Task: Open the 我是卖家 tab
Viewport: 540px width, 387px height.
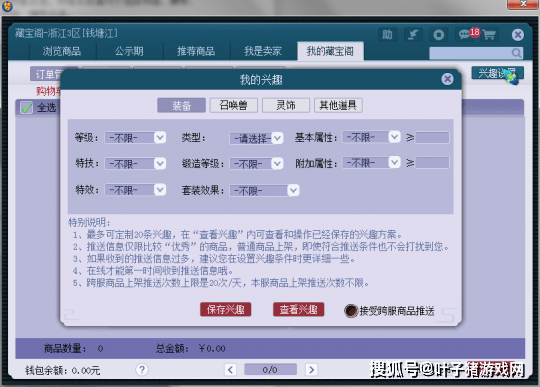Action: (x=263, y=51)
